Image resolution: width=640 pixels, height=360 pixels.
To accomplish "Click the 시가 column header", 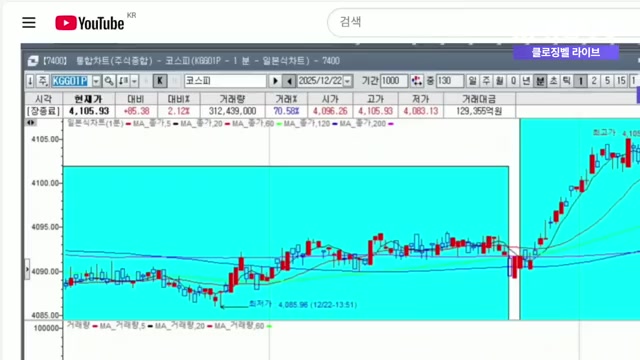I will pyautogui.click(x=330, y=99).
